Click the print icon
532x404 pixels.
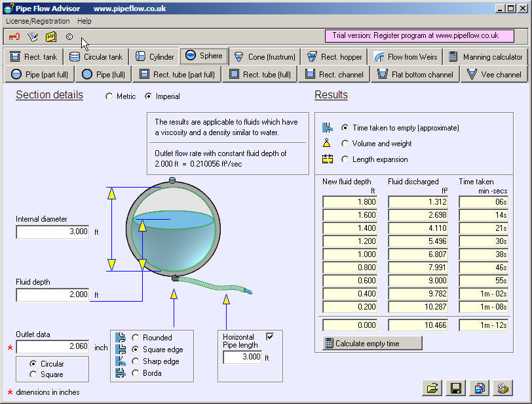[x=503, y=388]
